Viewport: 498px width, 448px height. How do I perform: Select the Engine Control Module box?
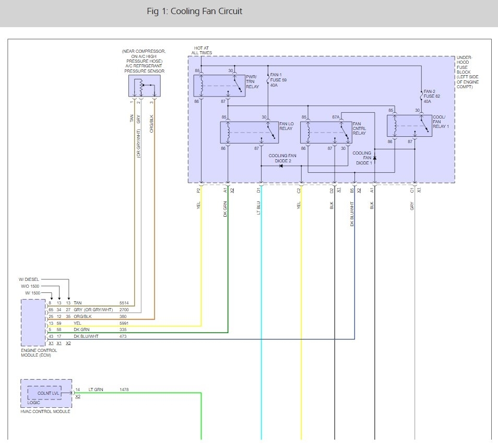[x=33, y=322]
